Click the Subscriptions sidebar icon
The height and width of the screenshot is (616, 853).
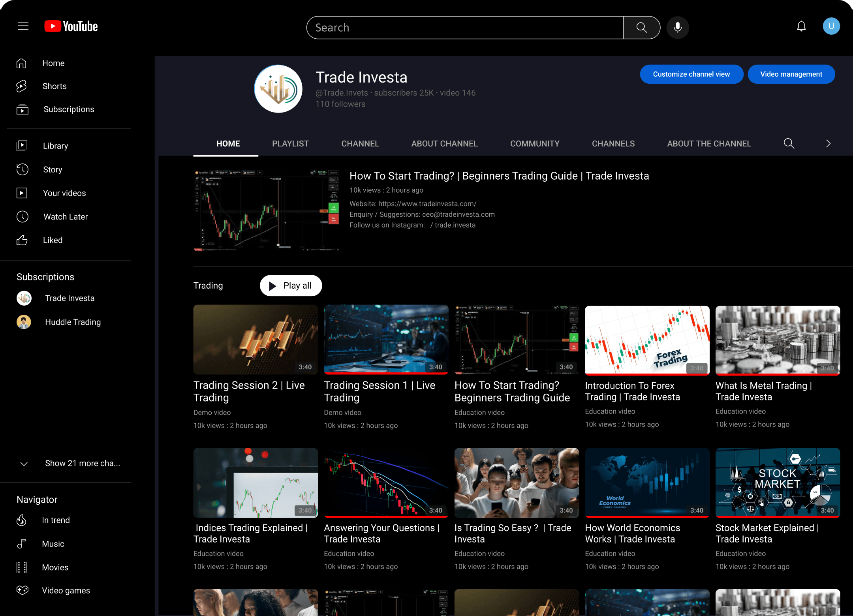22,109
